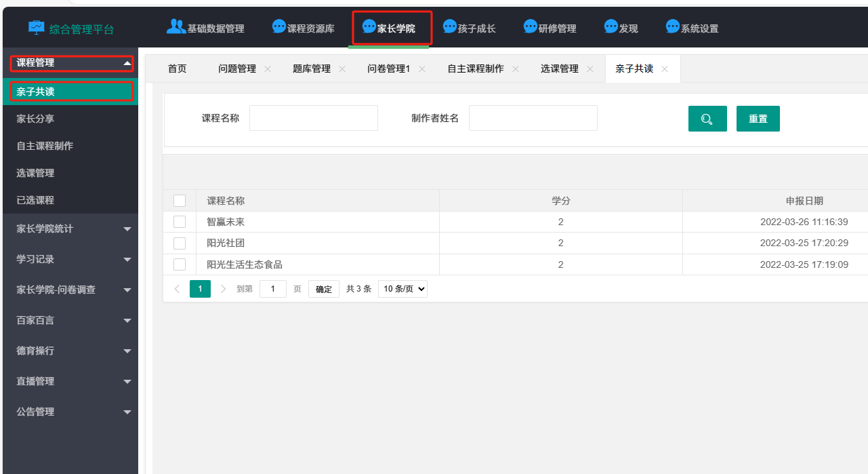
Task: Click the 系统设置 chat bubble icon
Action: coord(673,26)
